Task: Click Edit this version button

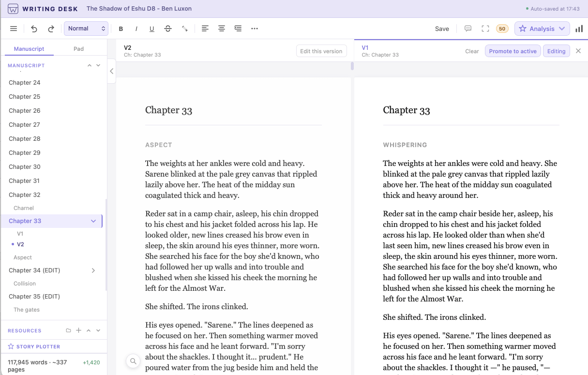Action: 321,51
